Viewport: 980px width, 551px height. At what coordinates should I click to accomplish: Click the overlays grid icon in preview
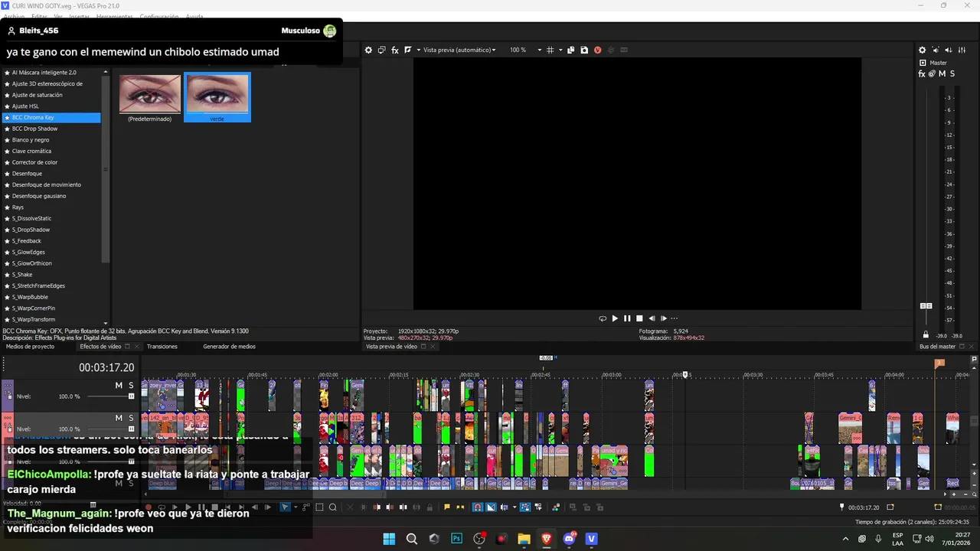click(550, 50)
